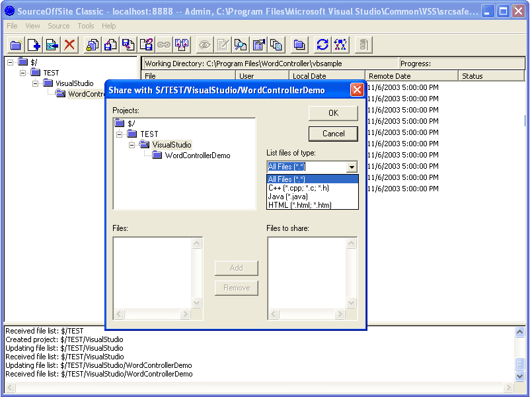Screen dimensions: 532x397
Task: Click the Create Project toolbar icon
Action: pyautogui.click(x=16, y=45)
